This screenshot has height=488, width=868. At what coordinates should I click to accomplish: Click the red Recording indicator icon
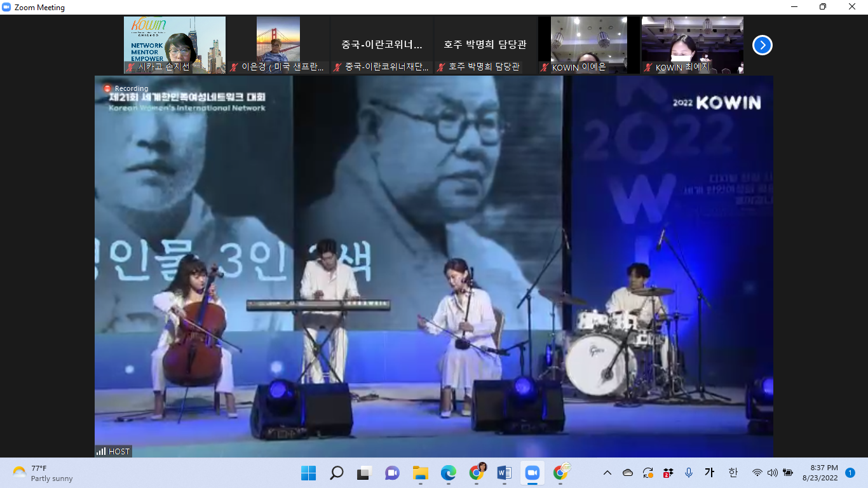tap(107, 88)
